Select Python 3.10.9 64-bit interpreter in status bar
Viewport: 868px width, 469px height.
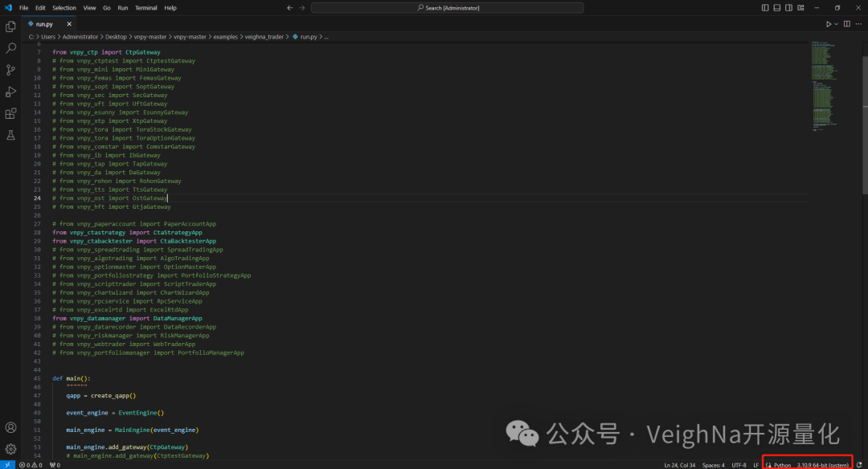pyautogui.click(x=822, y=465)
